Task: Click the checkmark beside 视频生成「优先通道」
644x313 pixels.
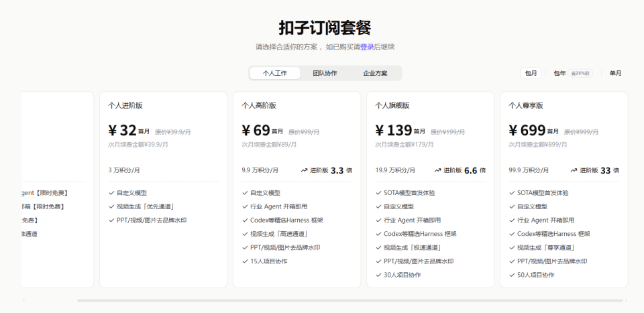Action: [x=112, y=206]
